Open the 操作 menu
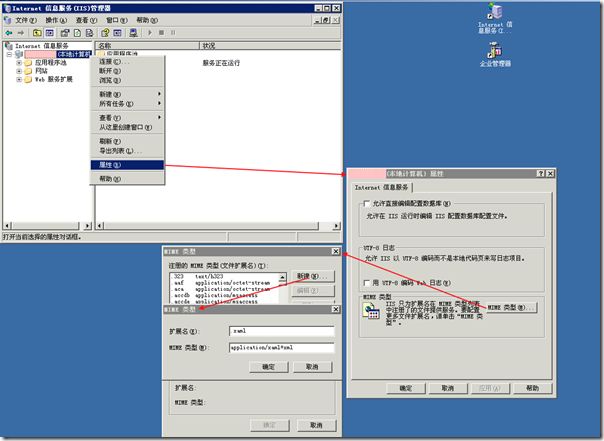This screenshot has height=441, width=604. (56, 20)
